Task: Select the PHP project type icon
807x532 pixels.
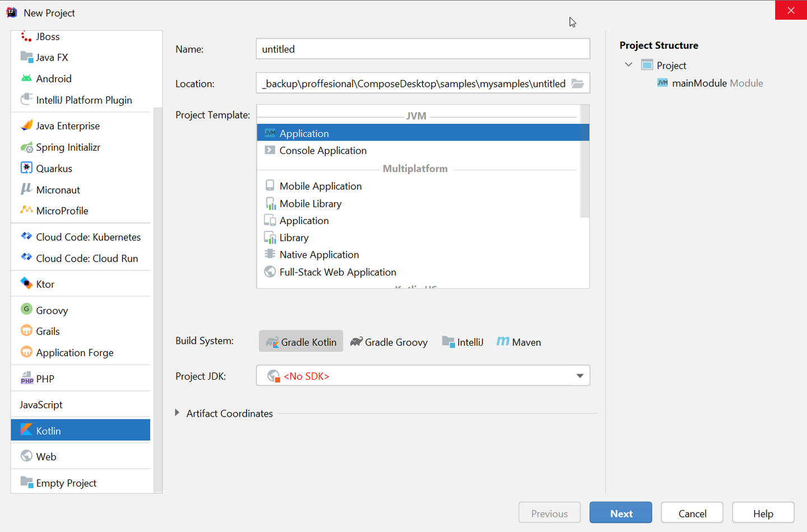Action: tap(26, 378)
